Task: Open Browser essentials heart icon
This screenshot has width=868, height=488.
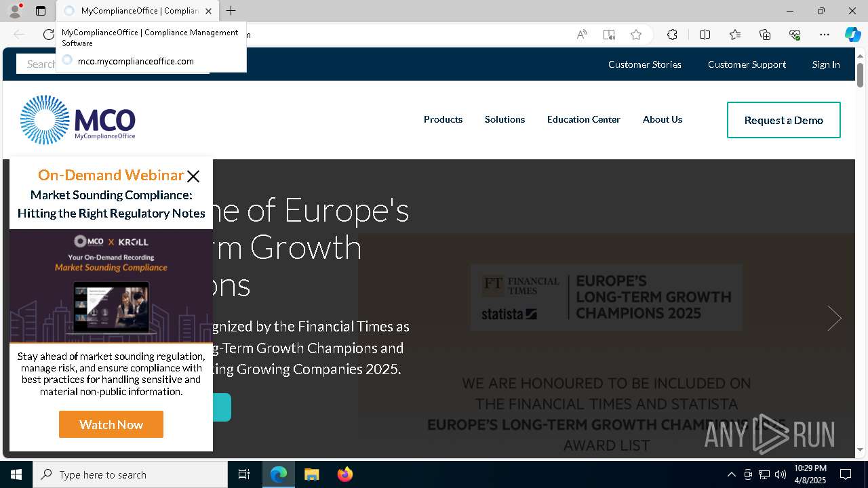Action: coord(795,35)
